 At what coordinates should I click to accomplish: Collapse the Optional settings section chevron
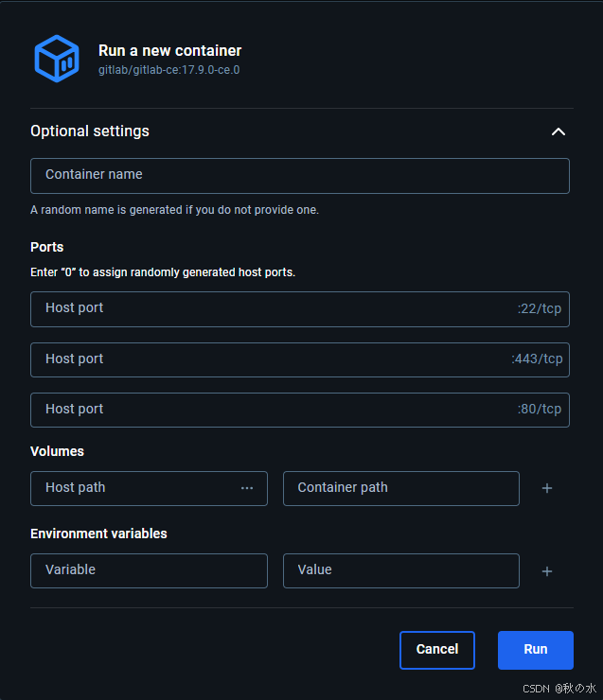coord(559,131)
